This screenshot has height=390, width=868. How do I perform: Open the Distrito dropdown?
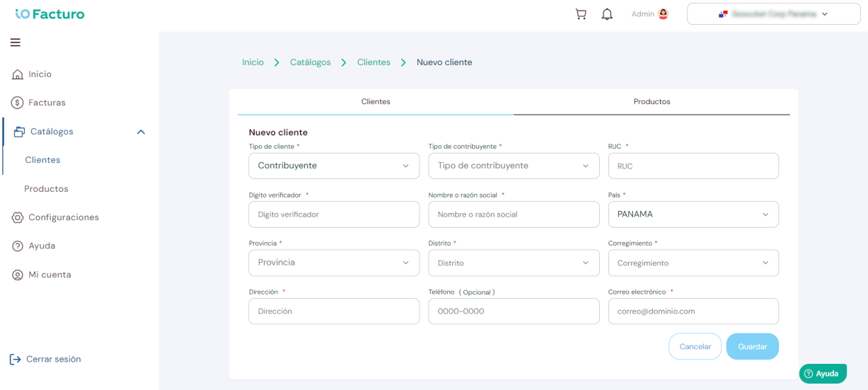click(x=514, y=263)
